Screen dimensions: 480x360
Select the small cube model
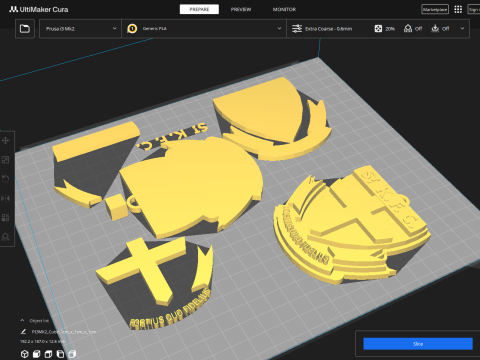coord(117,207)
